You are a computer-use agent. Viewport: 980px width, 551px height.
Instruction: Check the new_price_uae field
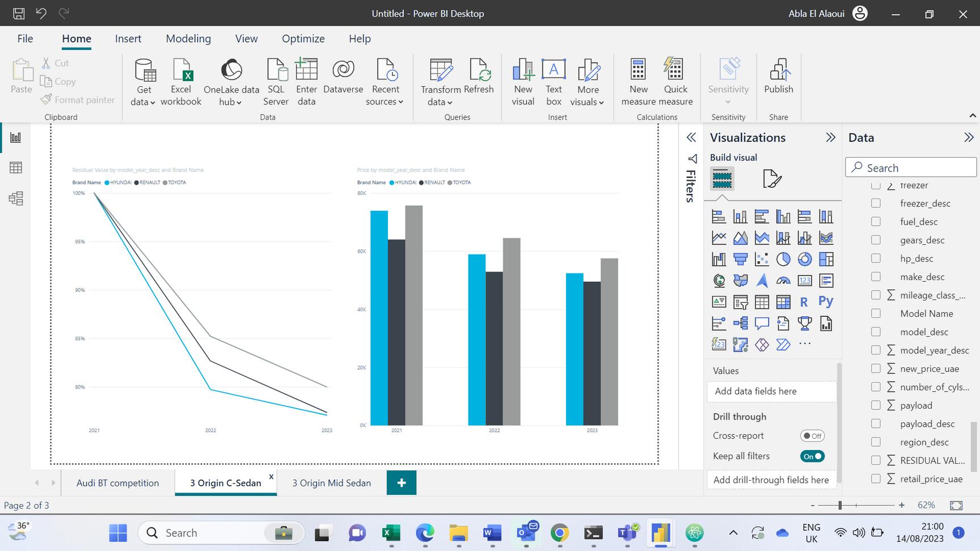tap(876, 368)
